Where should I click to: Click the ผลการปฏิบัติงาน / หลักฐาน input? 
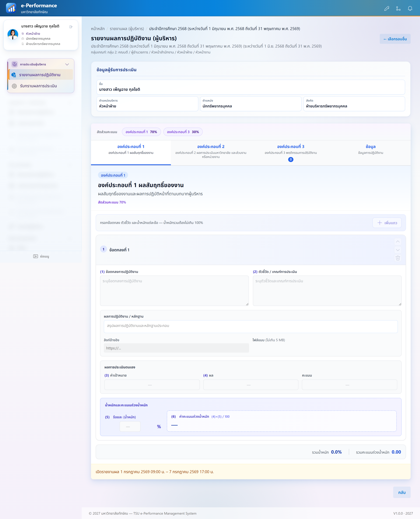coord(250,326)
